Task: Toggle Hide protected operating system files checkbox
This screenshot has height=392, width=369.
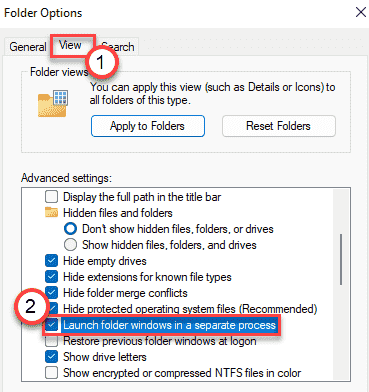Action: click(53, 309)
